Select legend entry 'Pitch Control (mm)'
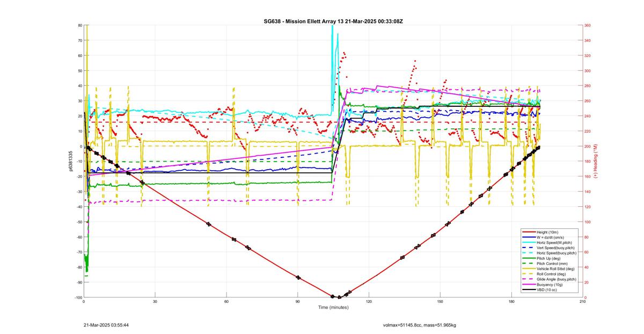The image size is (644, 334). point(553,264)
